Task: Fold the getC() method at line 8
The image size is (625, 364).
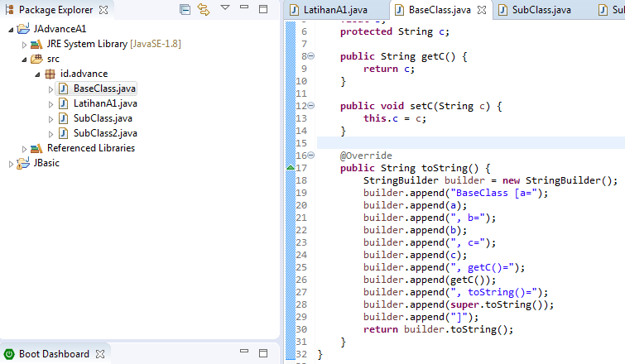Action: 311,56
